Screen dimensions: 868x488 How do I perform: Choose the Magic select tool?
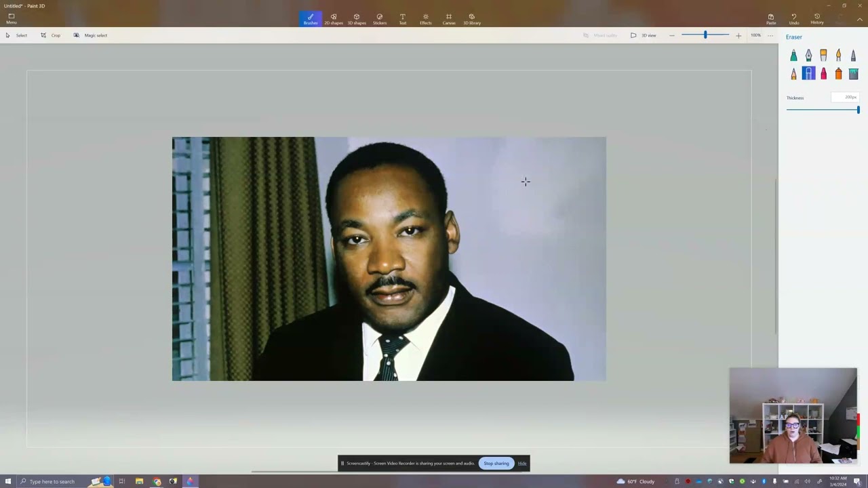pos(90,35)
